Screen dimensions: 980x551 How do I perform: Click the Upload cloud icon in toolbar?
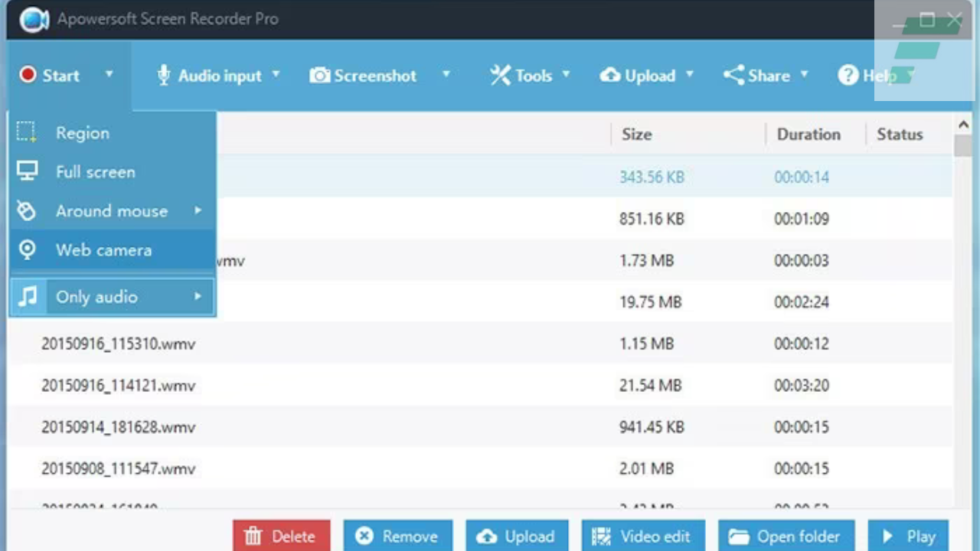click(610, 75)
